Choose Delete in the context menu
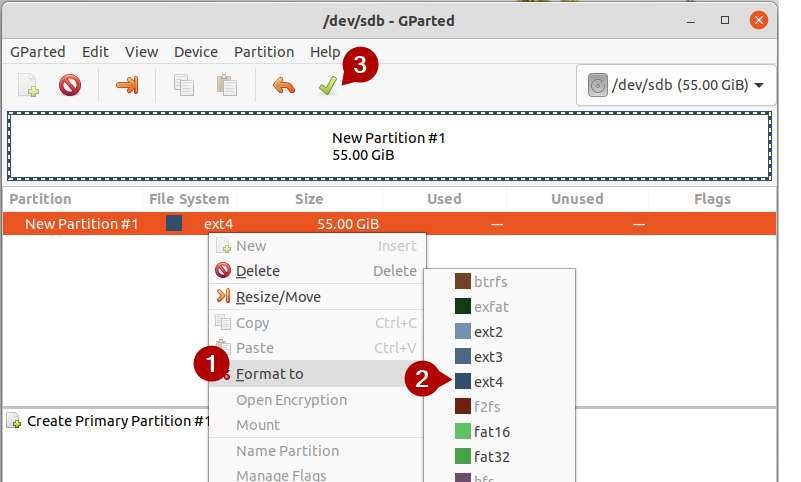The image size is (801, 482). [x=317, y=271]
